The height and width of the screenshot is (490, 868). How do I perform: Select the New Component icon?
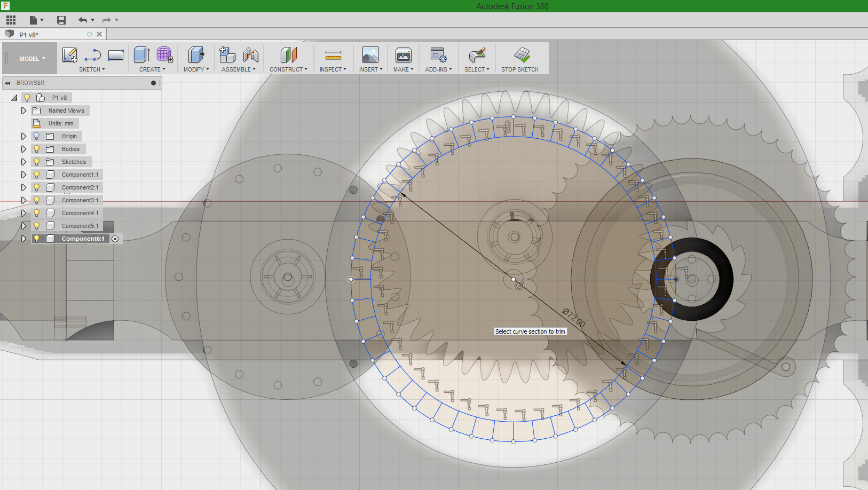tap(227, 54)
